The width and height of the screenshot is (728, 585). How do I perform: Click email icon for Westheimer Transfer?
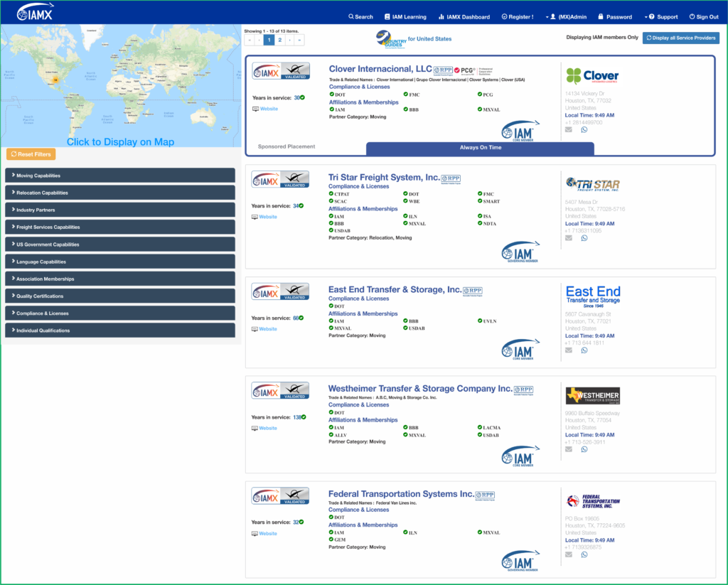(x=568, y=449)
